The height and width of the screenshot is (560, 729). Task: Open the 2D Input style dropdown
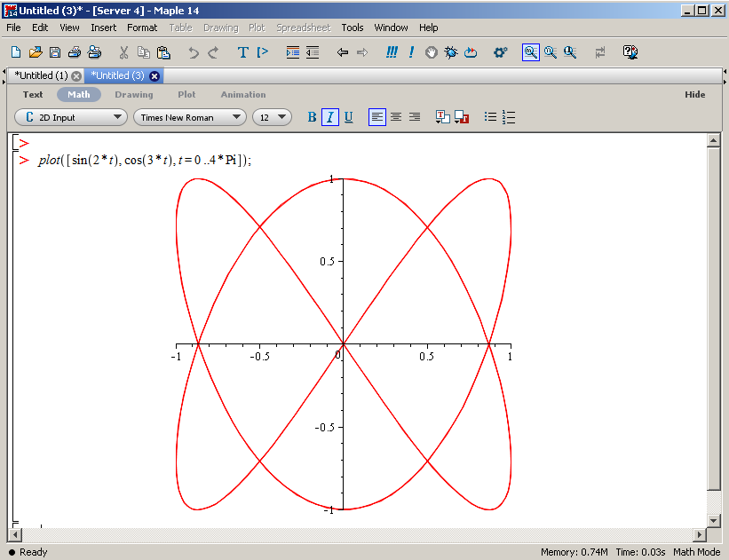click(x=71, y=117)
